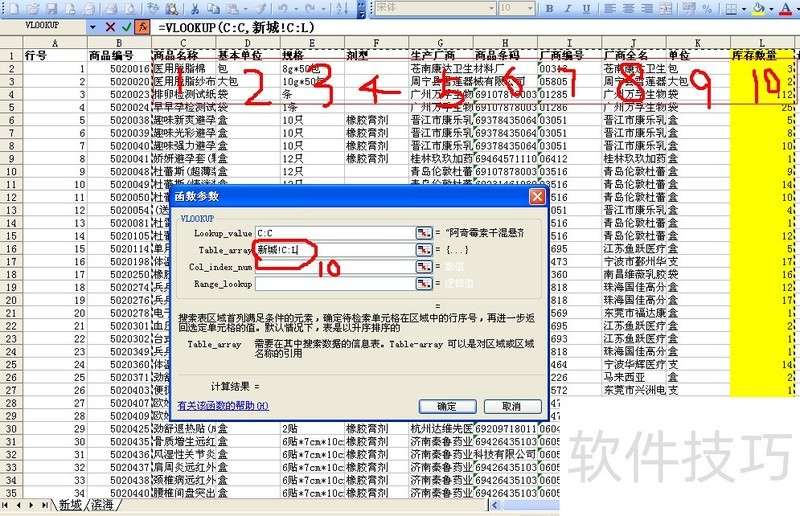This screenshot has width=800, height=516.
Task: Create a new workbook from the toolbar
Action: coord(14,9)
